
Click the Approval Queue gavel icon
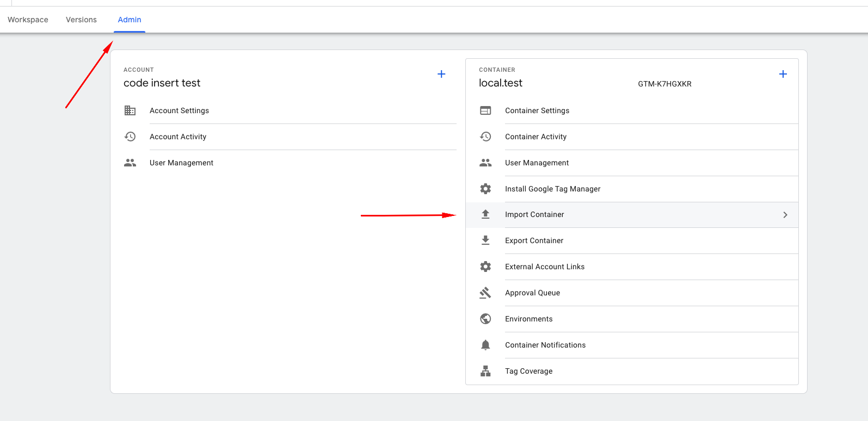[x=485, y=293]
